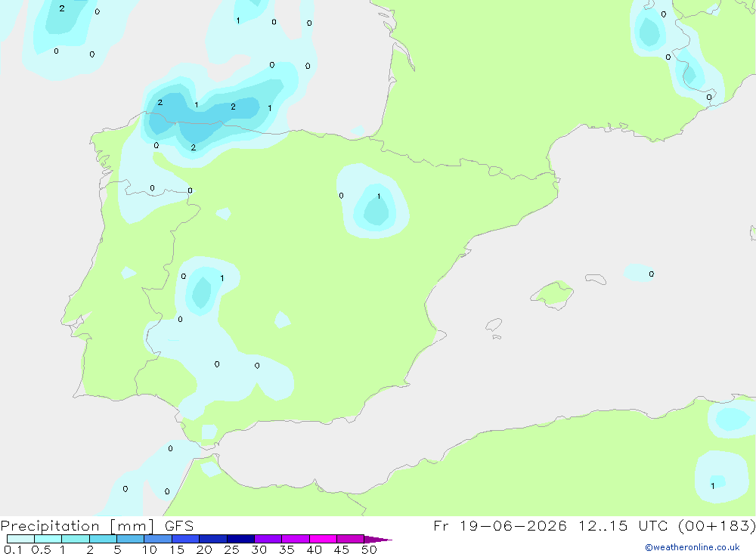Image resolution: width=756 pixels, height=554 pixels.
Task: Pick the 10–15 mm legend color swatch
Action: (x=158, y=539)
